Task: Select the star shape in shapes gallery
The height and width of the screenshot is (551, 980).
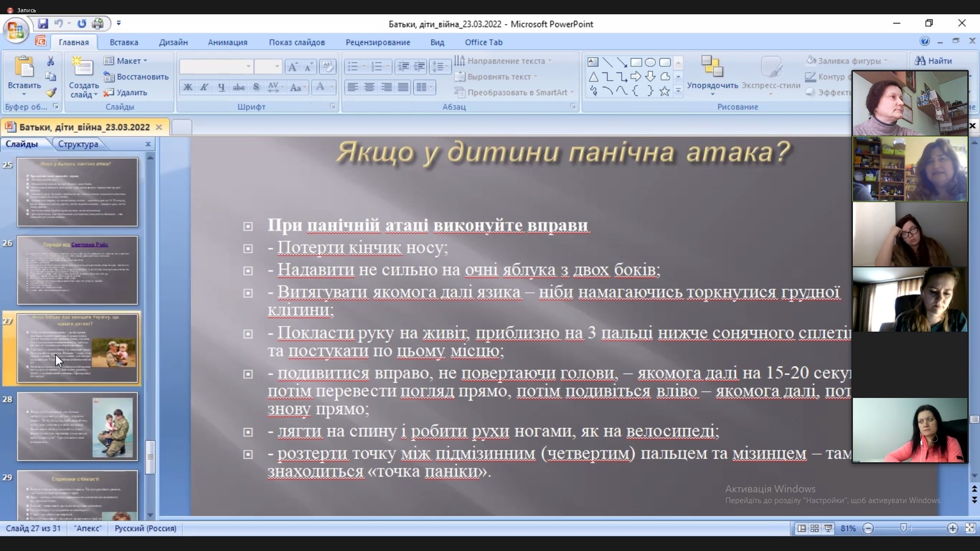Action: [664, 91]
